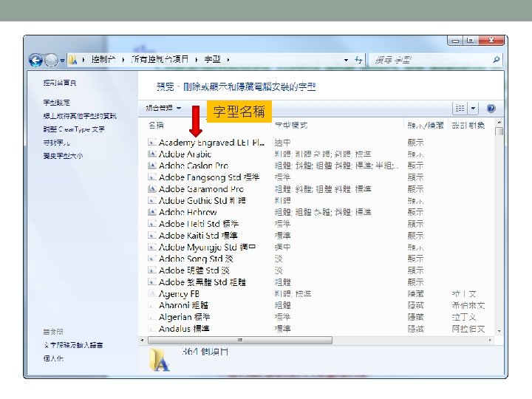Open the 組合管理 toolbar menu

(x=163, y=108)
